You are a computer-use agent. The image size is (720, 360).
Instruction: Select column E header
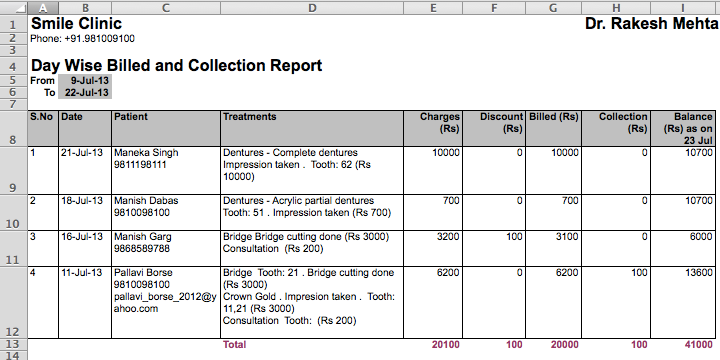click(x=433, y=8)
